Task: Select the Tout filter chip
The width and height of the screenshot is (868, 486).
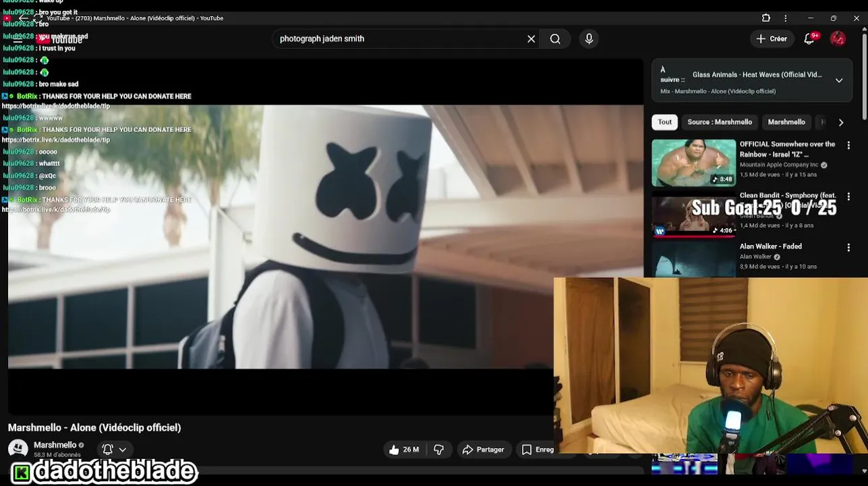Action: click(x=665, y=122)
